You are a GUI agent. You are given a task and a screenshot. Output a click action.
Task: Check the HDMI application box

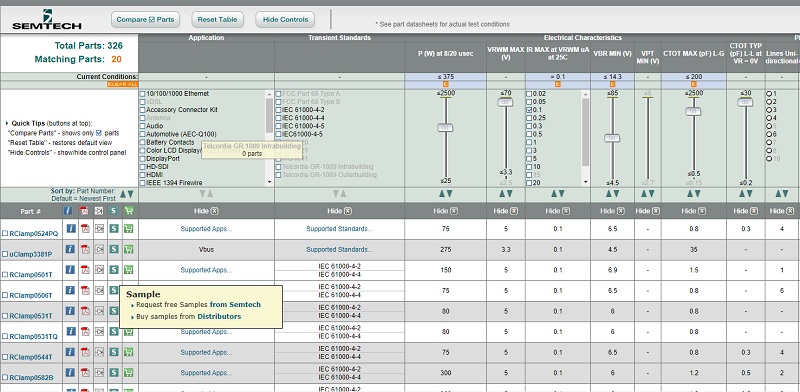tap(143, 175)
